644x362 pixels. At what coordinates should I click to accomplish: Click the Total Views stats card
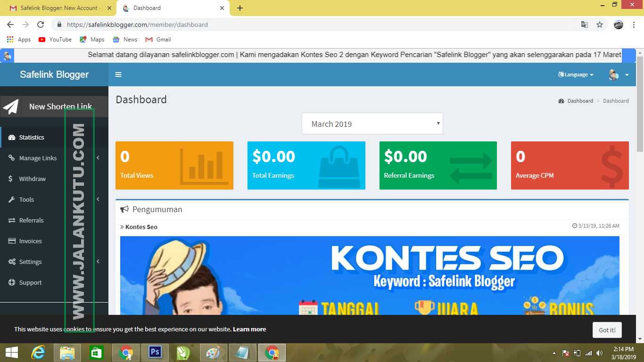[x=174, y=165]
